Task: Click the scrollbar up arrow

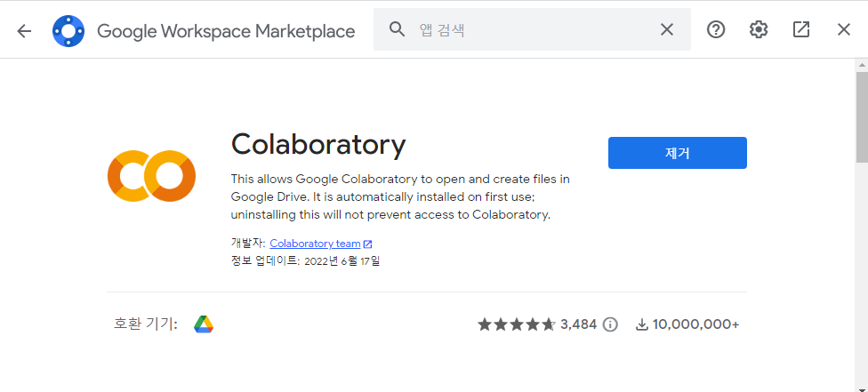Action: click(x=862, y=65)
